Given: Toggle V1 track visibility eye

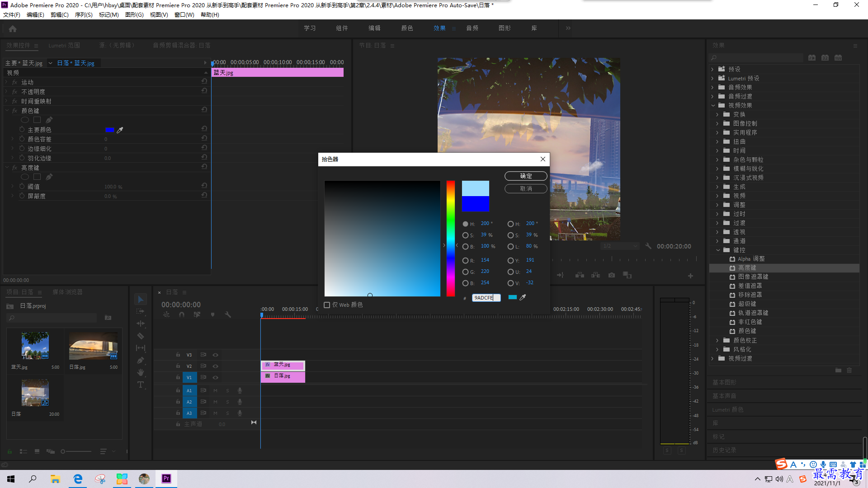Looking at the screenshot, I should 216,377.
